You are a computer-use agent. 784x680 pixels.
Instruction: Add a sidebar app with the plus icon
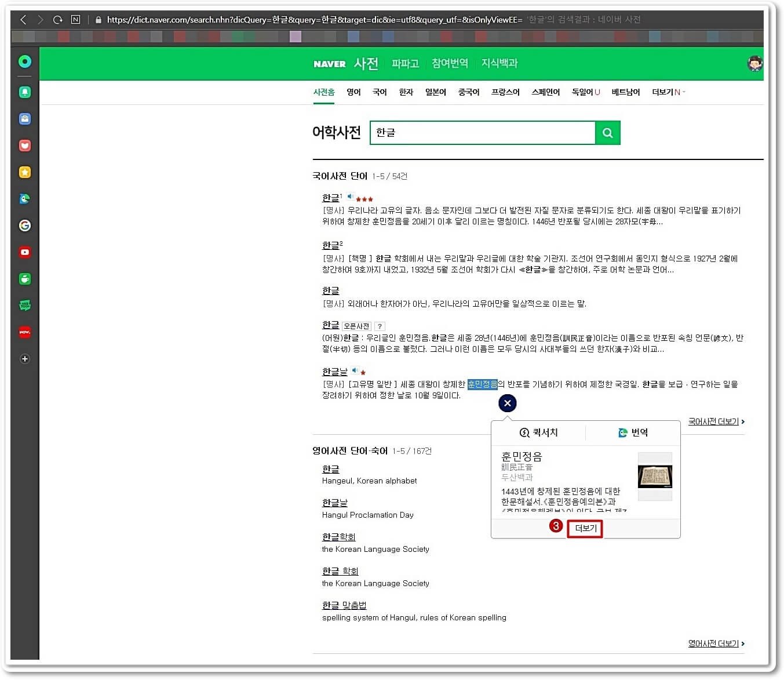click(x=25, y=359)
